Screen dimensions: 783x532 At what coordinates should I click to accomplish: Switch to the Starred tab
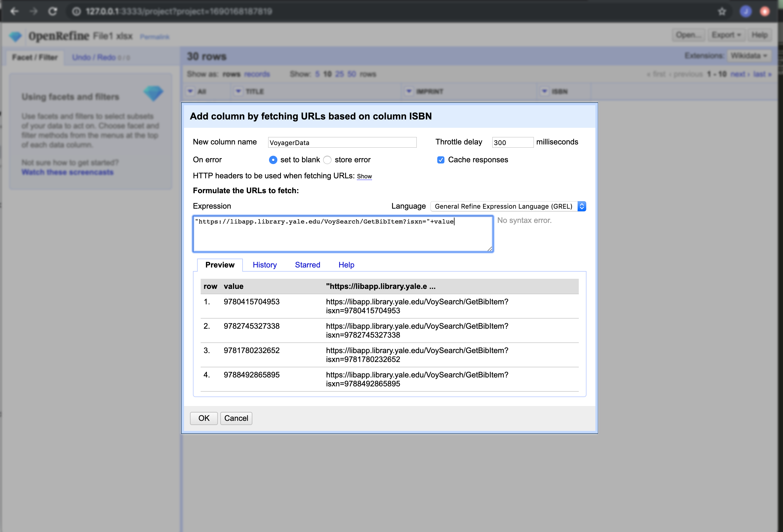[307, 265]
